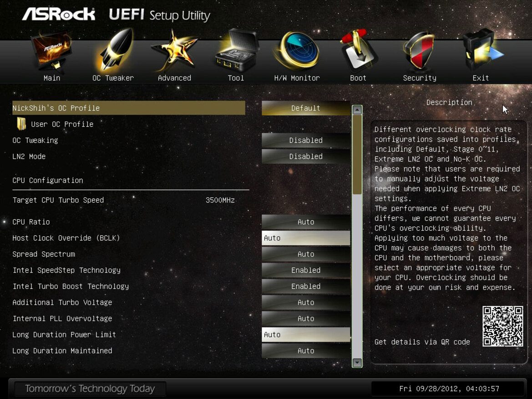532x399 pixels.
Task: Change OC Tweaking Disabled setting
Action: (306, 140)
